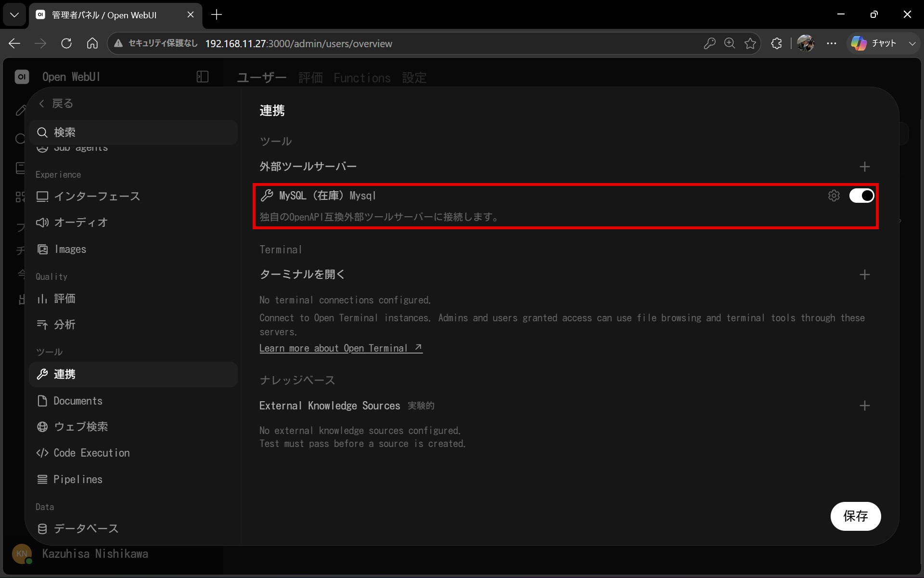
Task: Open browser extensions menu
Action: 776,43
